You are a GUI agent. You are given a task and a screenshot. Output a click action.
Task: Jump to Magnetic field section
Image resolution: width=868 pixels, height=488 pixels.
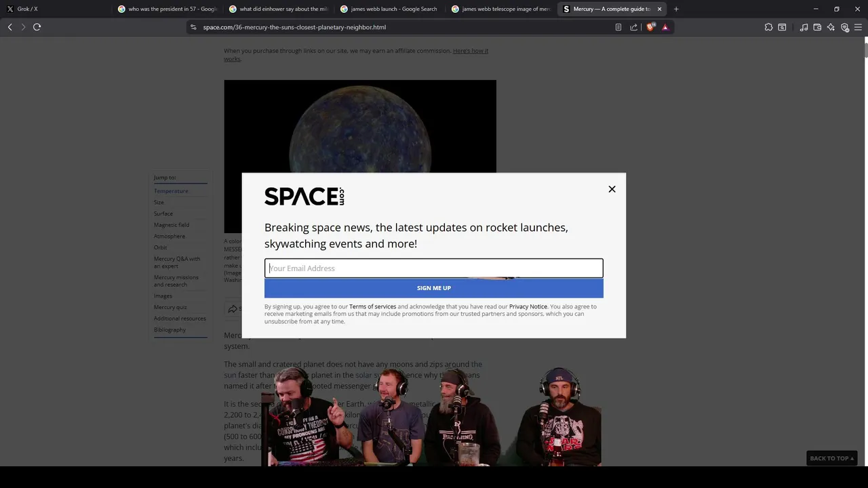pos(172,225)
